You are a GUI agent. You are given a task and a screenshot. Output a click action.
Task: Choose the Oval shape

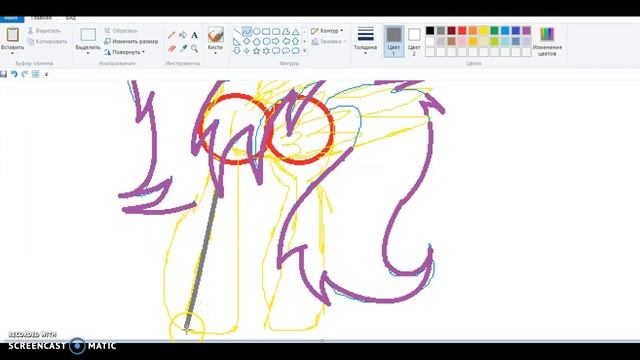pyautogui.click(x=256, y=31)
